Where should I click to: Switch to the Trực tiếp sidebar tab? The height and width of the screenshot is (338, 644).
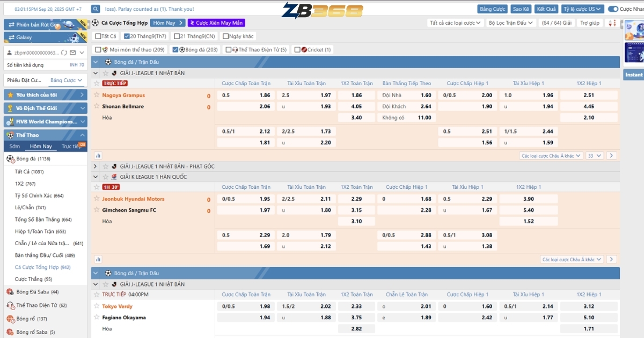tap(71, 146)
